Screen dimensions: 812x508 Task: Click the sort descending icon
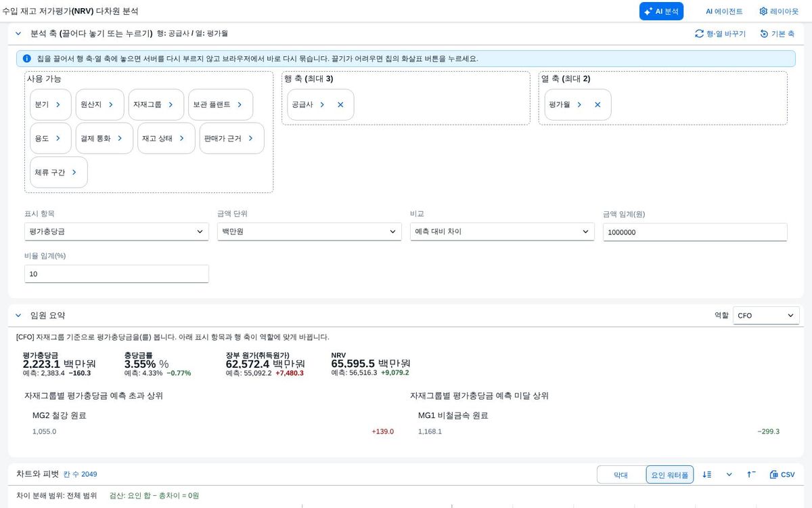click(707, 475)
